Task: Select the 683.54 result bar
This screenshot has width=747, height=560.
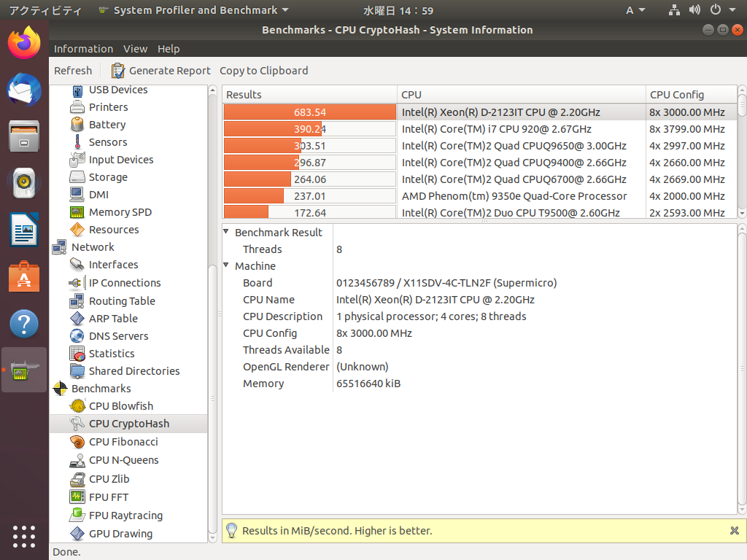Action: (x=309, y=112)
